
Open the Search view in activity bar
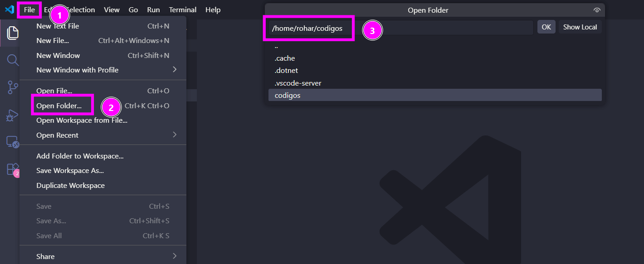13,60
